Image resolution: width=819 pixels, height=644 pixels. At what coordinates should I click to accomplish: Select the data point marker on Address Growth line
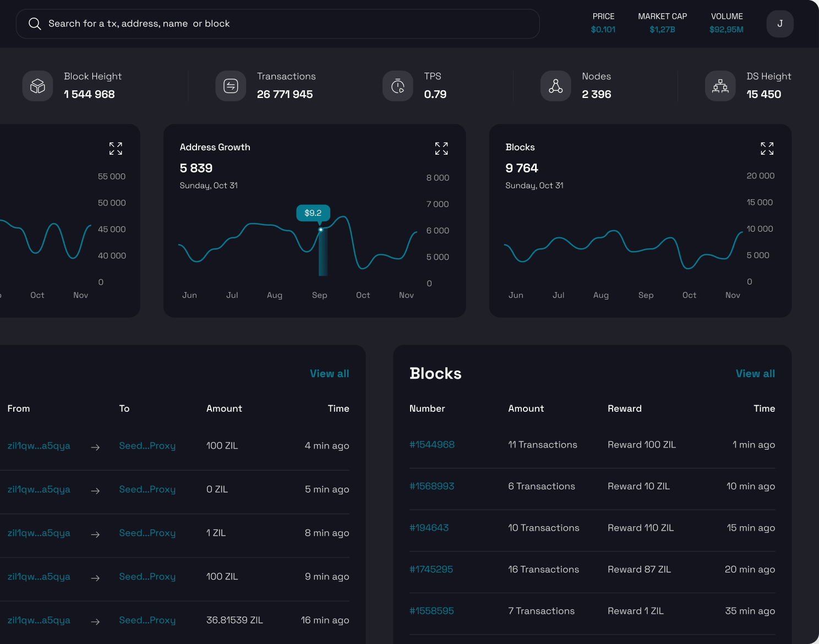pyautogui.click(x=321, y=230)
